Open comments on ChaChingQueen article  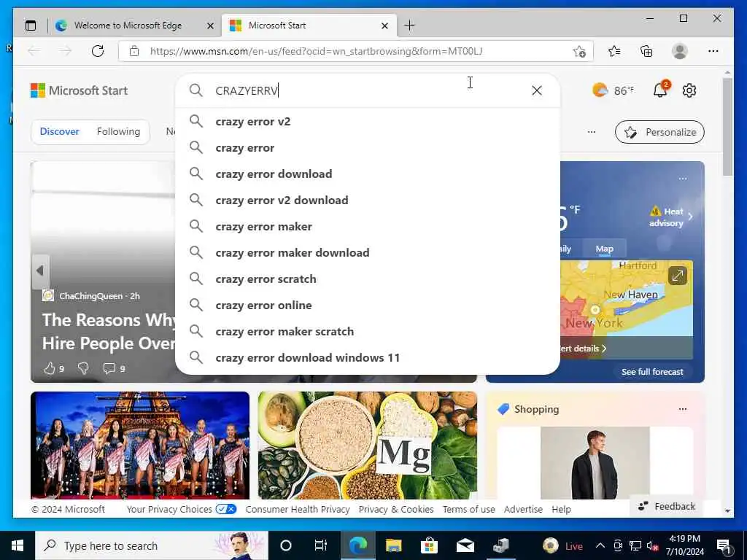[x=115, y=368]
